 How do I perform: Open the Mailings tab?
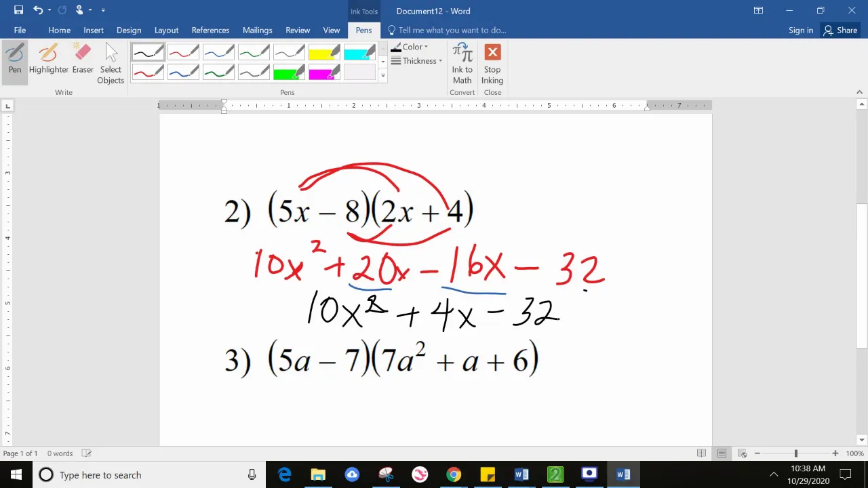[258, 30]
